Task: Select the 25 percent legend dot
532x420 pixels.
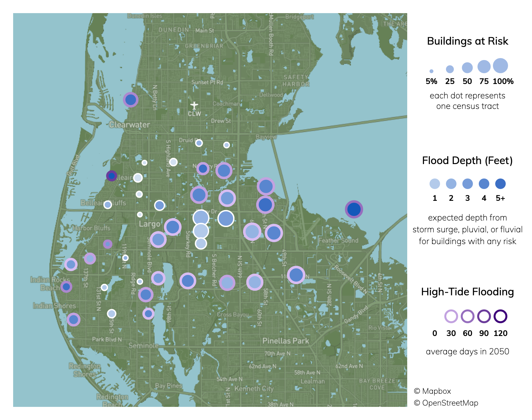Action: tap(450, 69)
